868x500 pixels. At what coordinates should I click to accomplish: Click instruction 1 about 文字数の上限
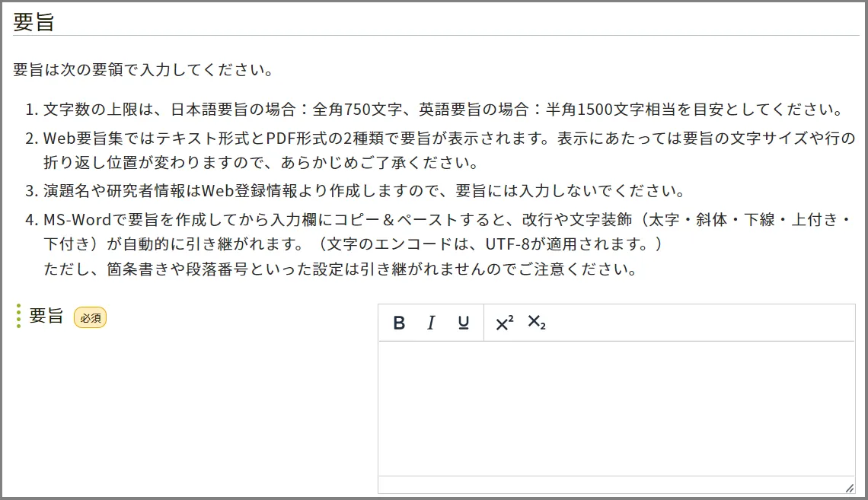pyautogui.click(x=442, y=109)
